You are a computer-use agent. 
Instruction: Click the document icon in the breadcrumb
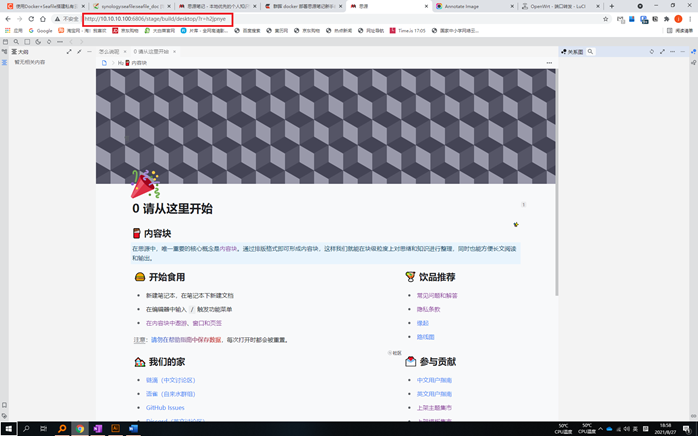[104, 63]
